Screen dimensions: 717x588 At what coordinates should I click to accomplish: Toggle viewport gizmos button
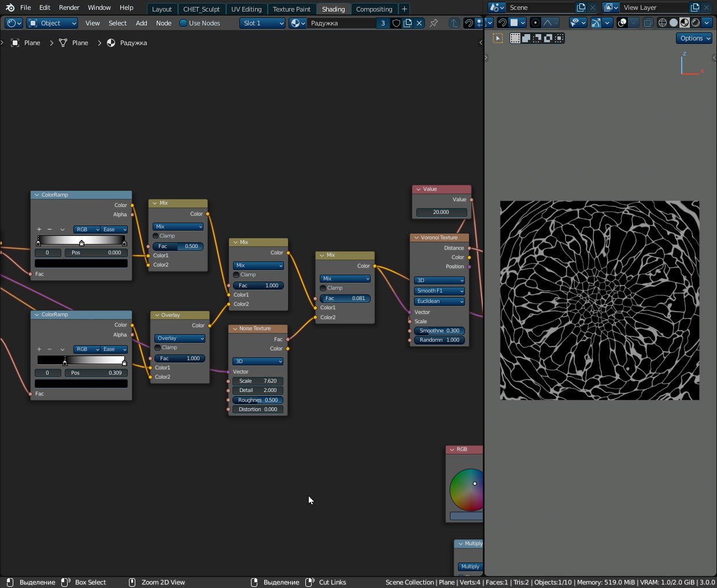coord(596,23)
